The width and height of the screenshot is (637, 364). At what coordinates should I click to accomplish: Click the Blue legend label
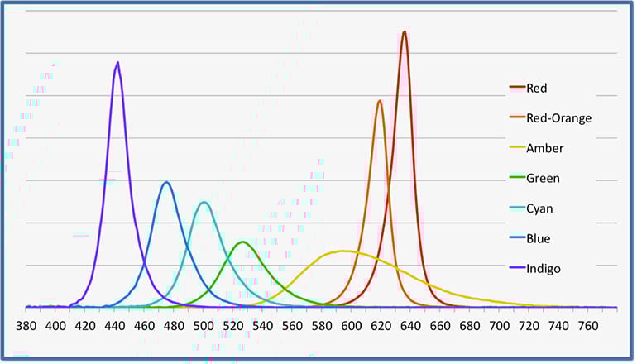(x=539, y=238)
